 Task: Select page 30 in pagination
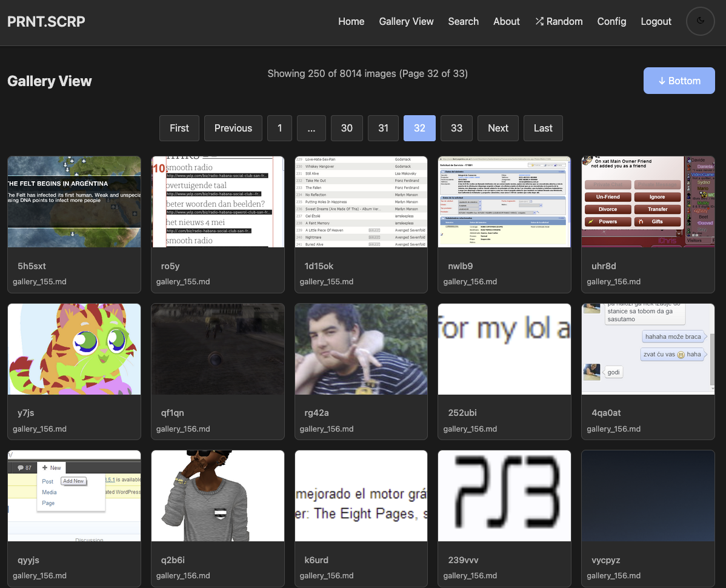pyautogui.click(x=347, y=129)
